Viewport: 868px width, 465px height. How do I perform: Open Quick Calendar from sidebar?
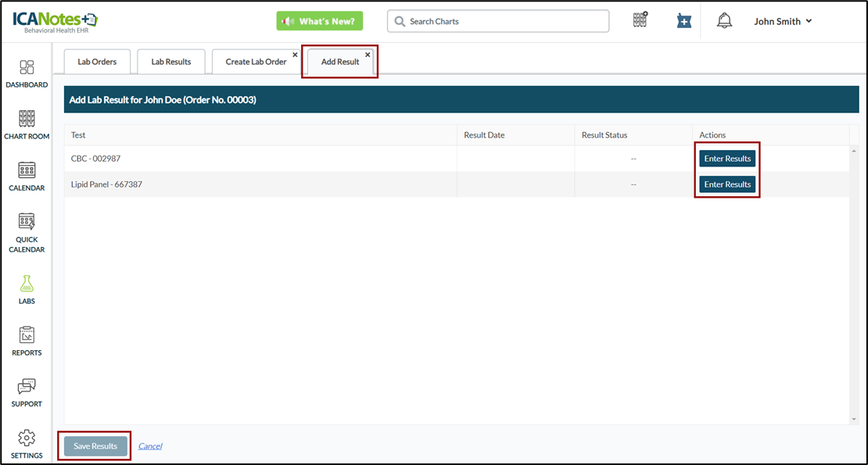27,223
